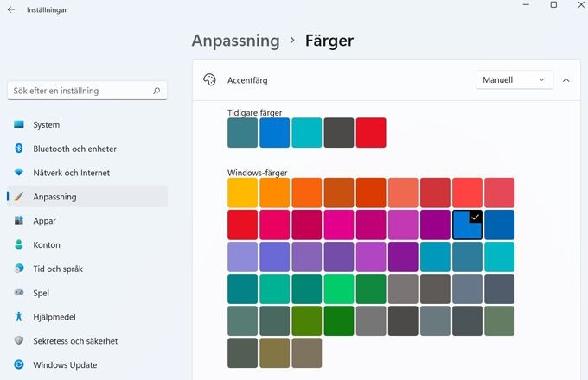Click the Konton person icon
The height and width of the screenshot is (380, 588).
pyautogui.click(x=19, y=244)
